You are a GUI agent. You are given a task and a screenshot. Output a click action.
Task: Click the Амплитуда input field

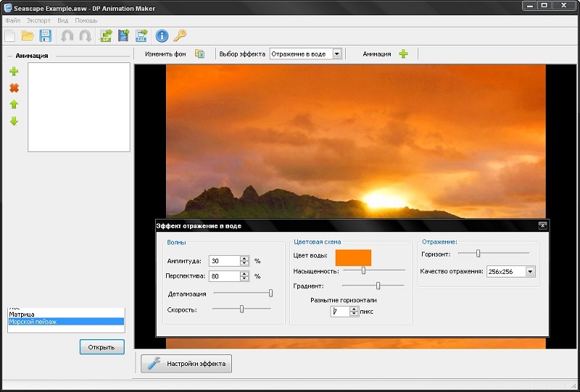tap(225, 261)
